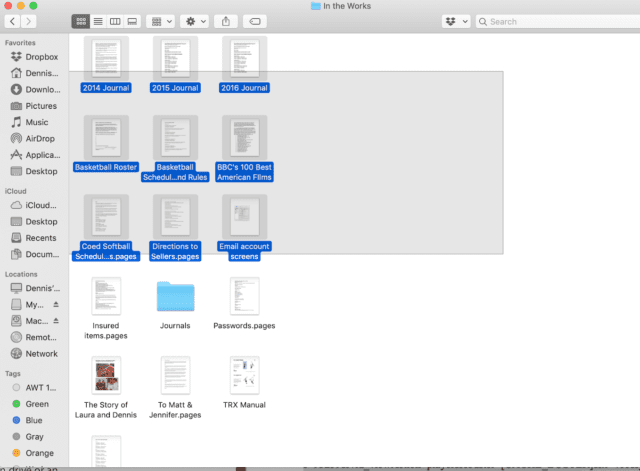Screen dimensions: 640x471
Task: Open AirDrop from the sidebar
Action: pos(41,138)
